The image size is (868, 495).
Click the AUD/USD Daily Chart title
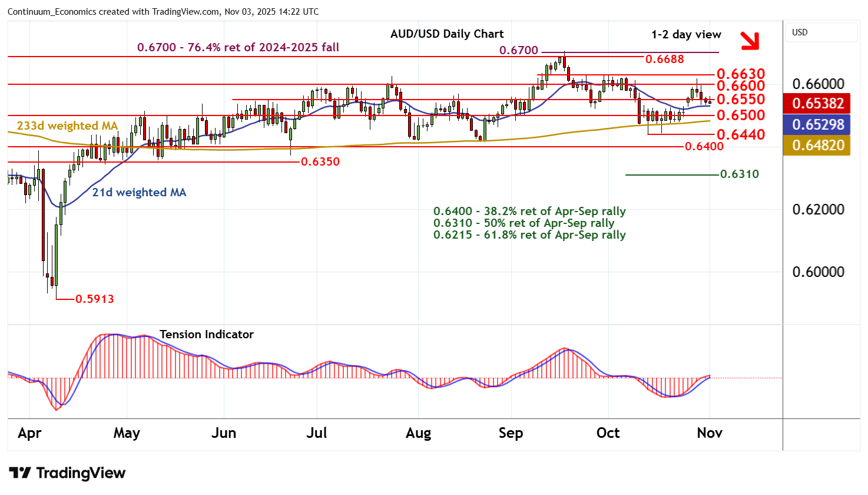[447, 34]
